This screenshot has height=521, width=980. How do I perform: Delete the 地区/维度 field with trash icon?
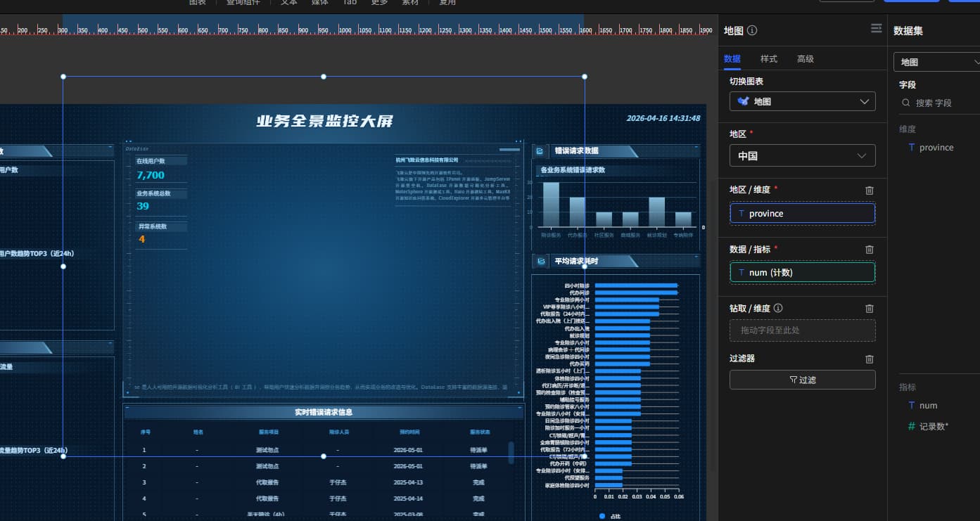870,191
